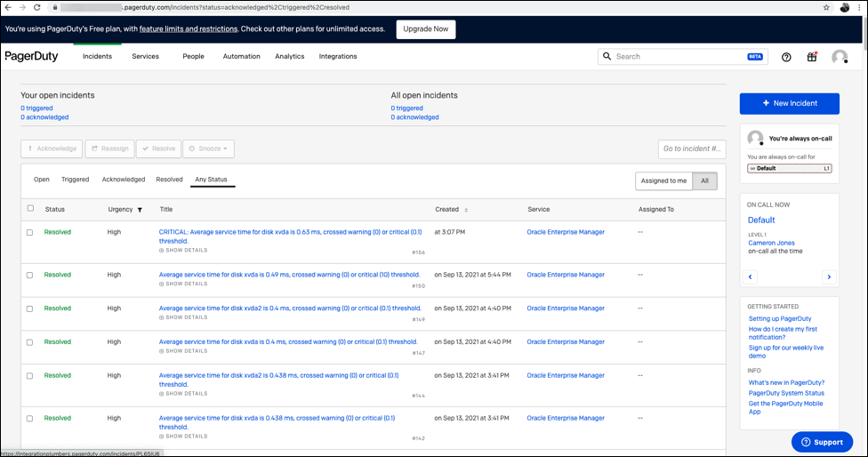Click the search magnifier icon

pos(607,56)
